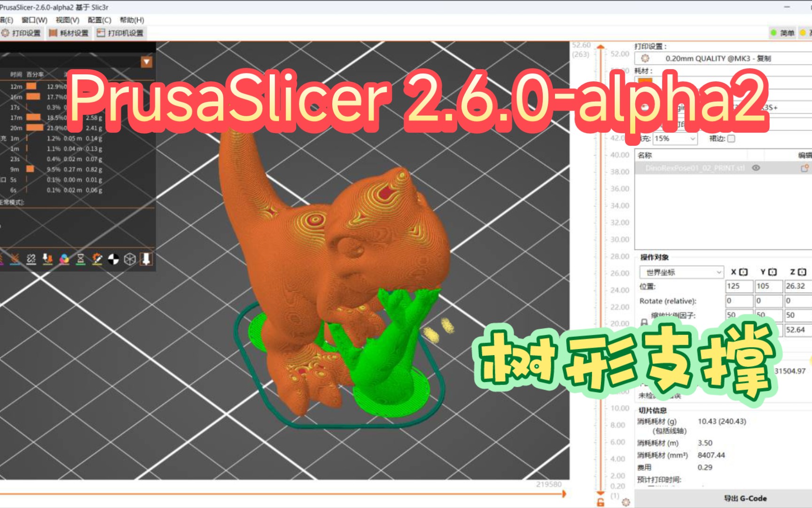
Task: Click the X axis reset icon in header
Action: pyautogui.click(x=743, y=272)
